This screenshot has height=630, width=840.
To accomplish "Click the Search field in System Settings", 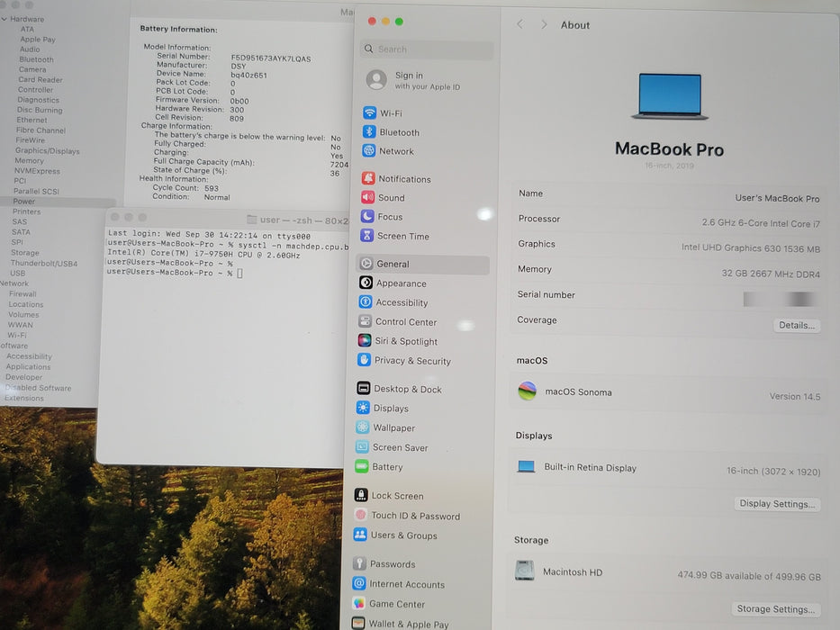I will (427, 49).
